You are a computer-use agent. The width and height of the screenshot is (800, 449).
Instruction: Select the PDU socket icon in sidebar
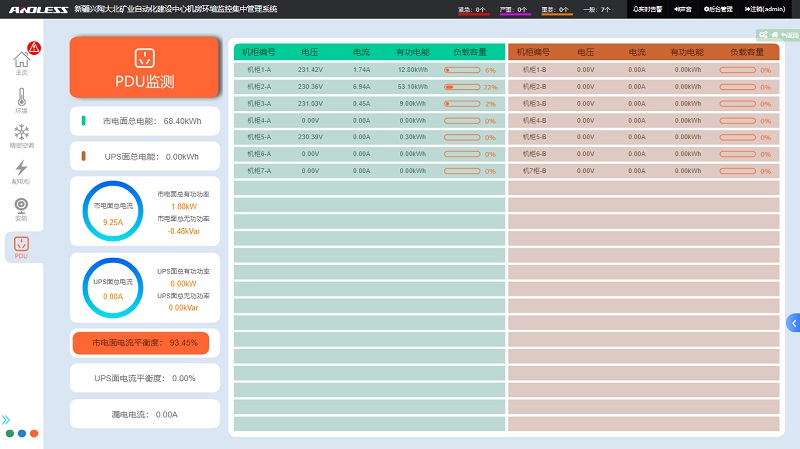(21, 247)
